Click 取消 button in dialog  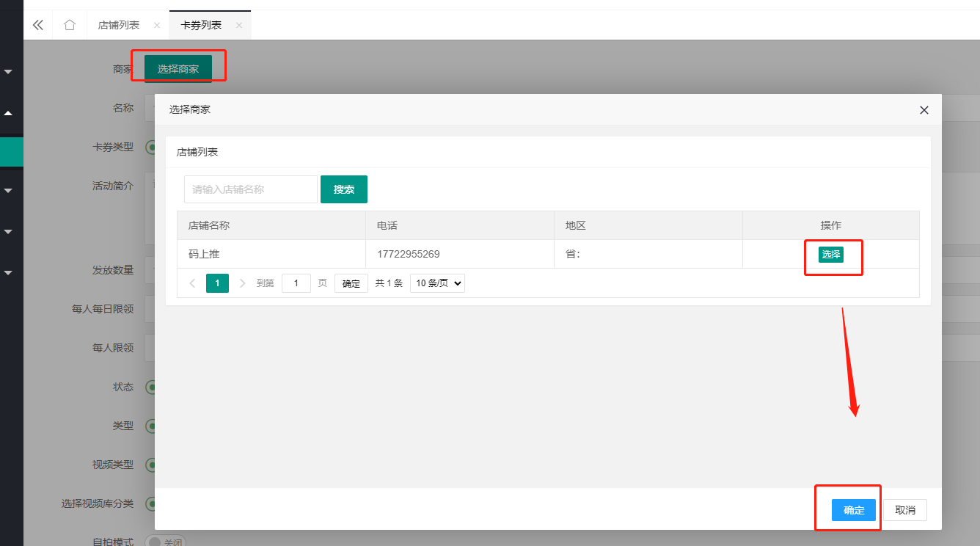click(x=905, y=510)
